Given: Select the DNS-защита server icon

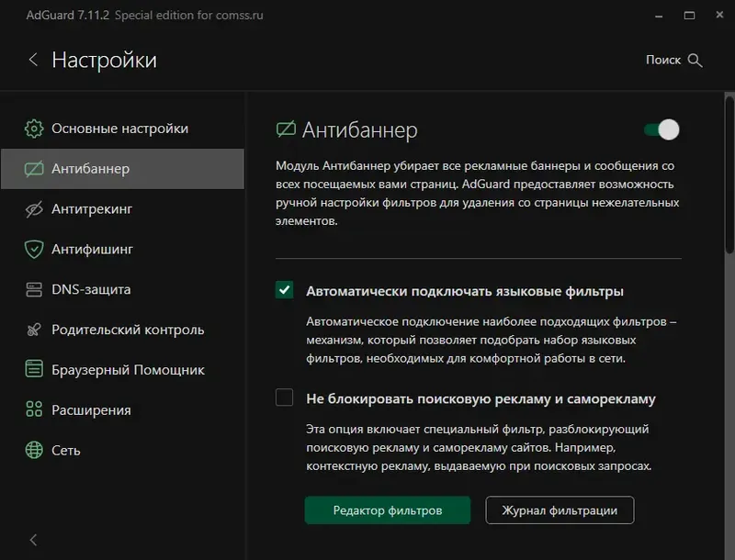Looking at the screenshot, I should click(35, 289).
